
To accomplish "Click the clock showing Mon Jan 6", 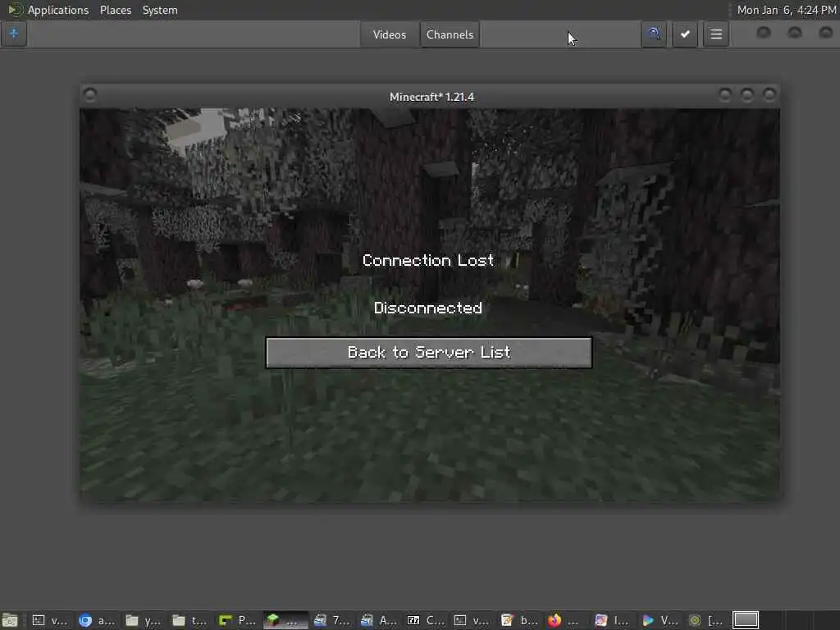I will click(787, 10).
